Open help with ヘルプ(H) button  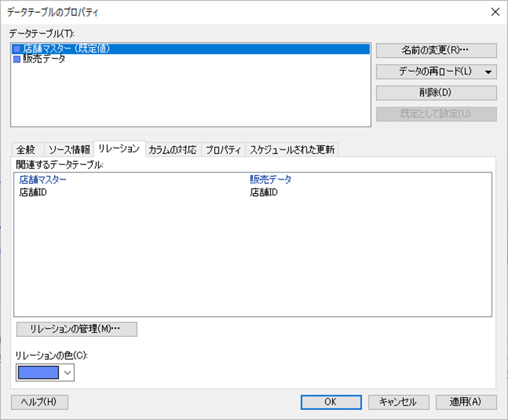(39, 402)
